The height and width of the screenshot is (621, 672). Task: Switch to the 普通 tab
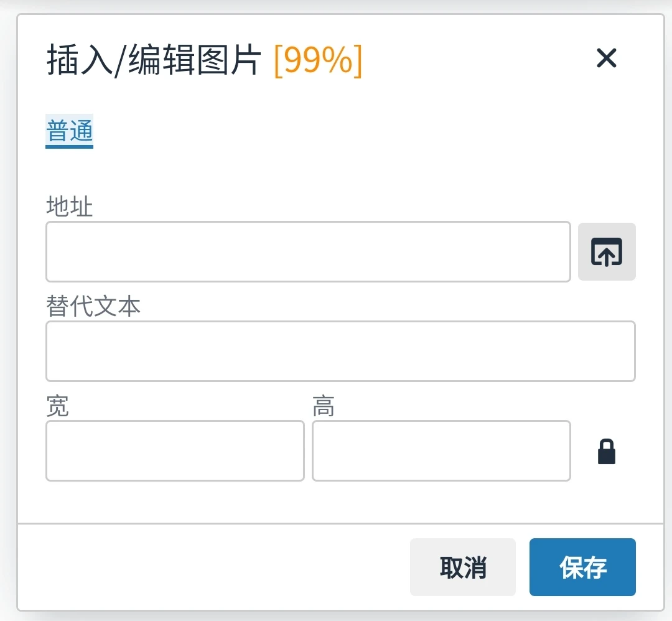70,131
